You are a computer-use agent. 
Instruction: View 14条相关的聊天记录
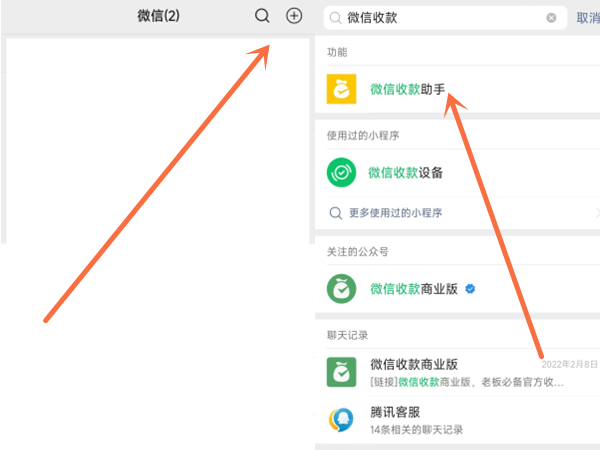click(416, 430)
